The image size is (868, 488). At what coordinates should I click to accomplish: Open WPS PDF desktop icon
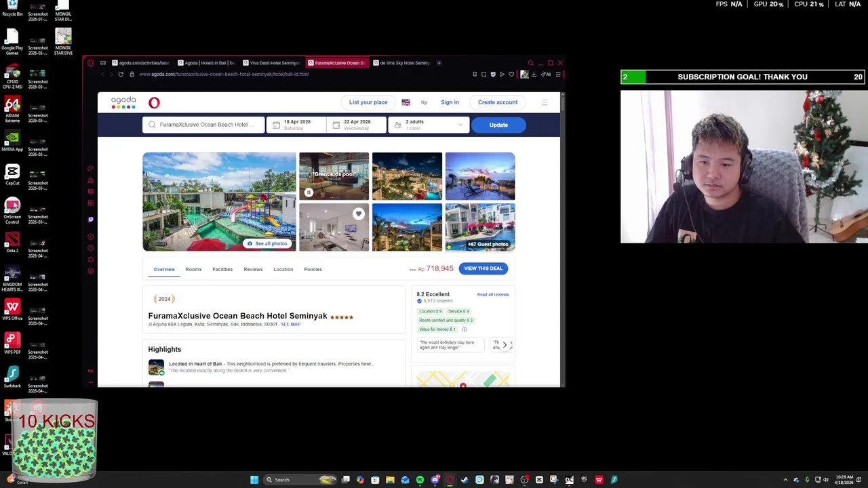(x=12, y=344)
